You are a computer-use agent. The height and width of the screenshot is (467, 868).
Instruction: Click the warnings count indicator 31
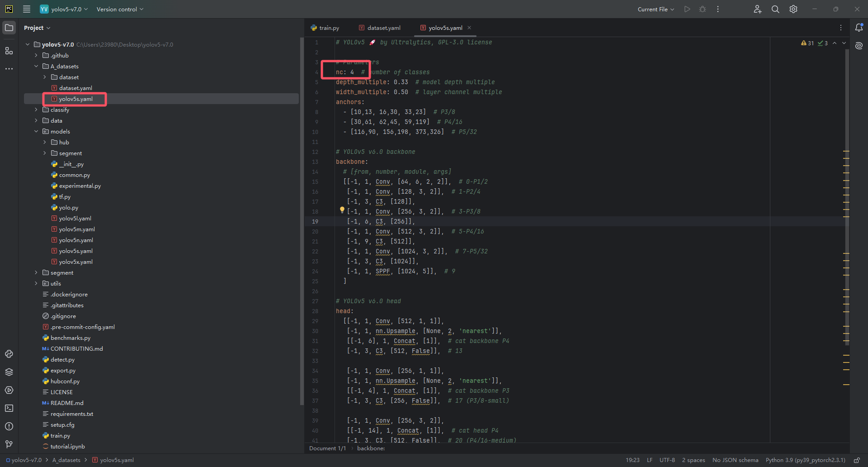(807, 43)
